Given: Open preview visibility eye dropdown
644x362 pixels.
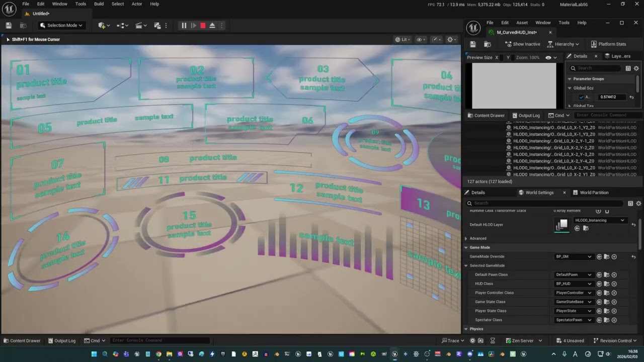Looking at the screenshot, I should [551, 57].
